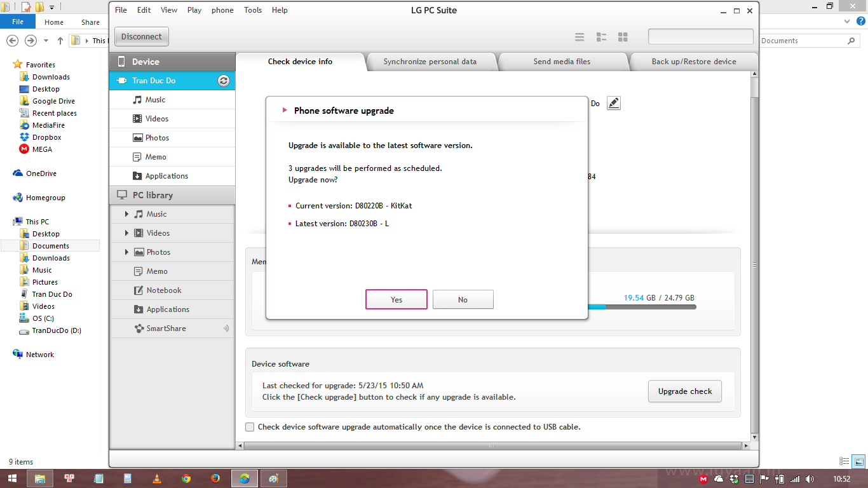Image resolution: width=868 pixels, height=488 pixels.
Task: Confirm upgrade with the Yes button
Action: click(397, 299)
